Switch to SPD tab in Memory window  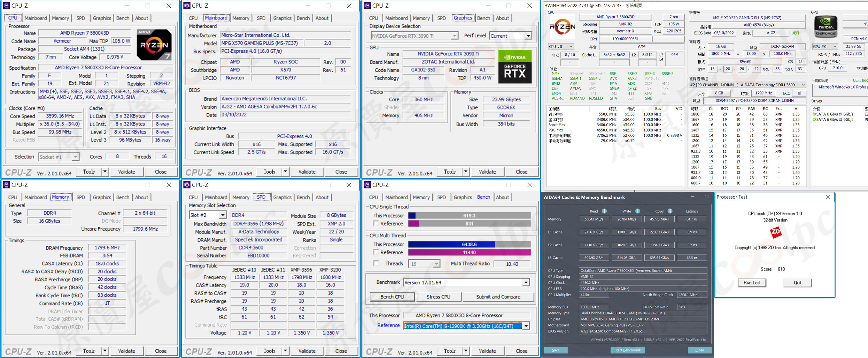[x=80, y=197]
